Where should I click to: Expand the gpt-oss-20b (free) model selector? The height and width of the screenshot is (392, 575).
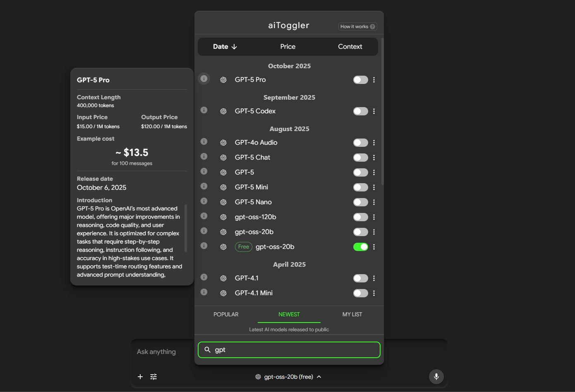click(x=288, y=377)
